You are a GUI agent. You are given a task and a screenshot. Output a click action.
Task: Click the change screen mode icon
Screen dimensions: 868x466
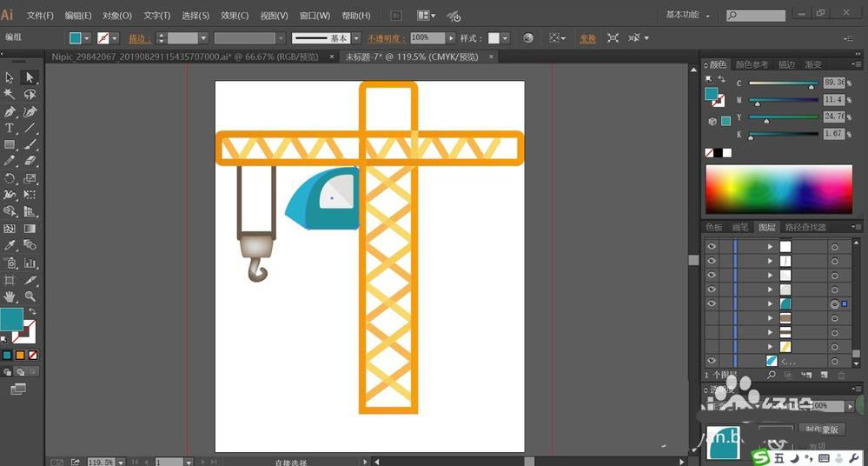(18, 389)
